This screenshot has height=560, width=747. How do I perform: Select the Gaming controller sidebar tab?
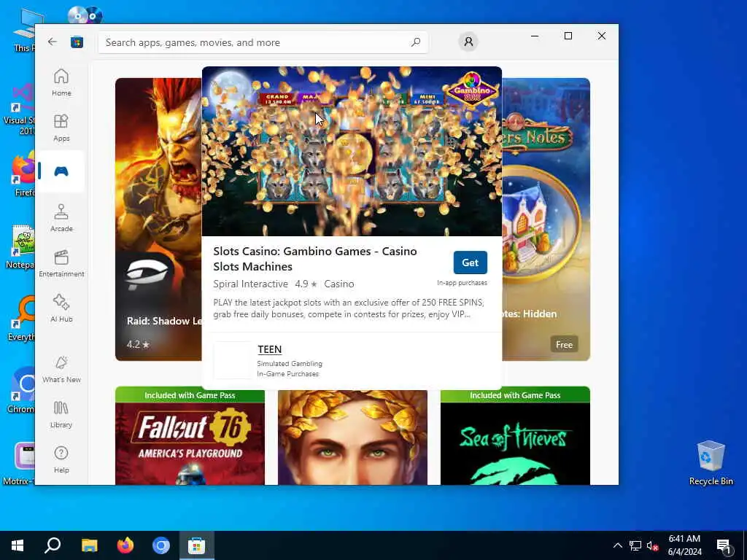[x=61, y=171]
